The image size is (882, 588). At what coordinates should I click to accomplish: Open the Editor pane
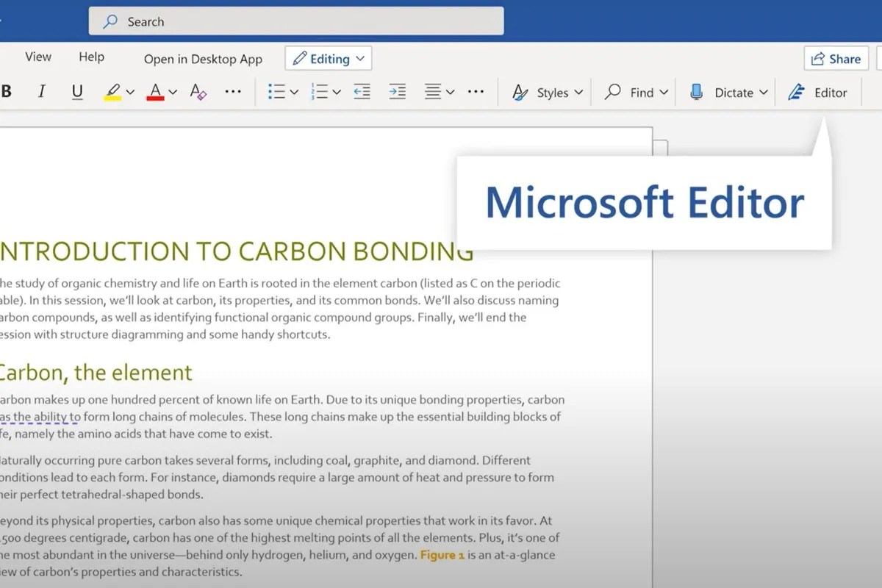pyautogui.click(x=817, y=93)
